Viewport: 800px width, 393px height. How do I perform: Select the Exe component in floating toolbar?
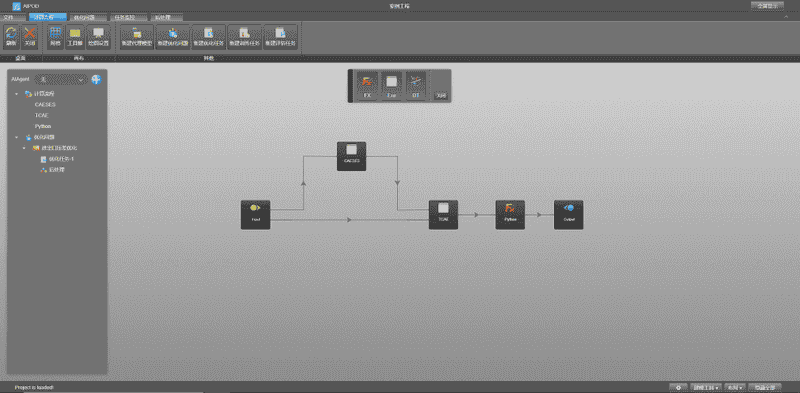pyautogui.click(x=391, y=86)
